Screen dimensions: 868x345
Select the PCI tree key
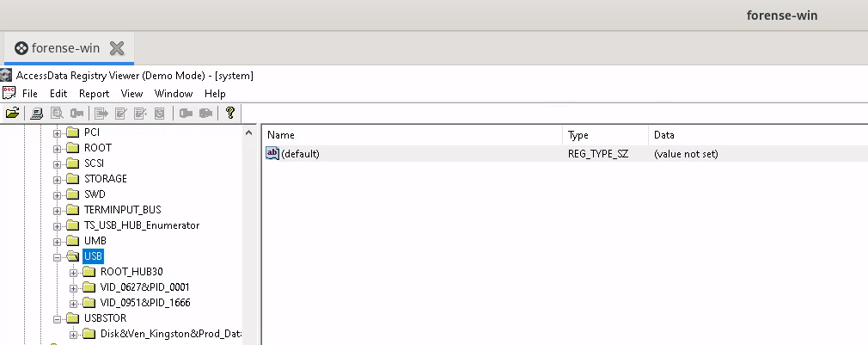91,132
